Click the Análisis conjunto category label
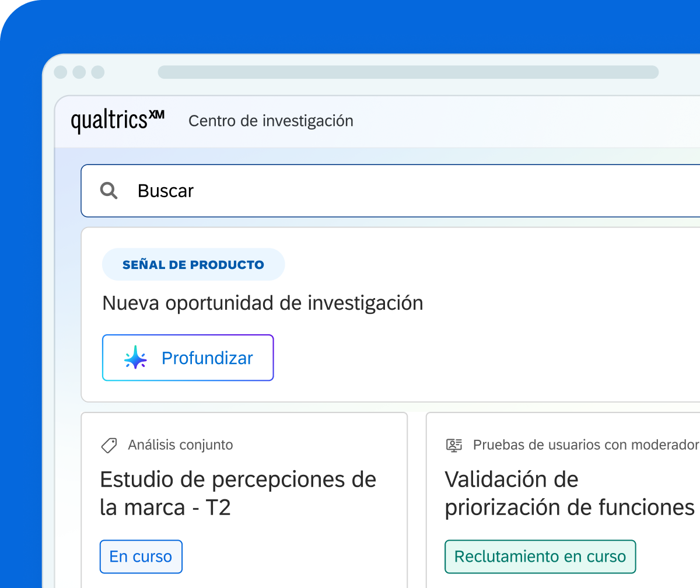Viewport: 700px width, 588px height. click(180, 445)
